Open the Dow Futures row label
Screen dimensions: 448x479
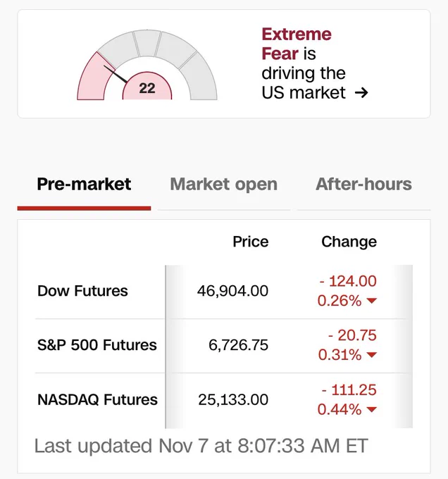pyautogui.click(x=82, y=291)
